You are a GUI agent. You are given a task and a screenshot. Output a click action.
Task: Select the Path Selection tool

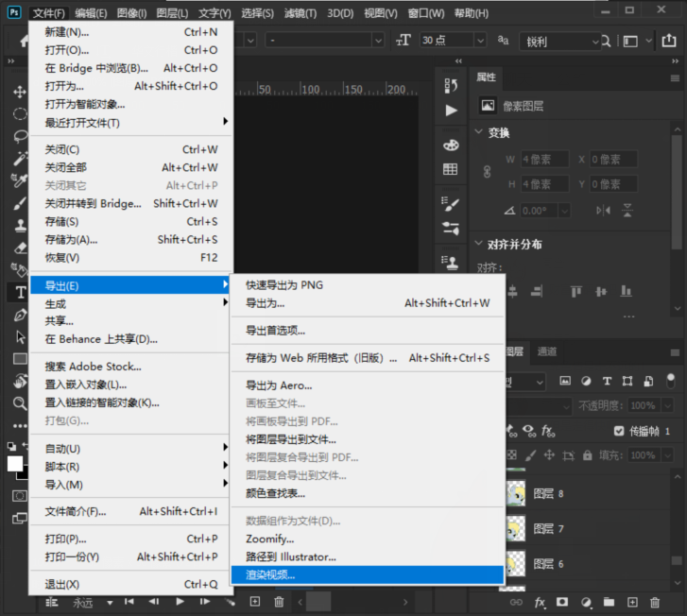(20, 337)
